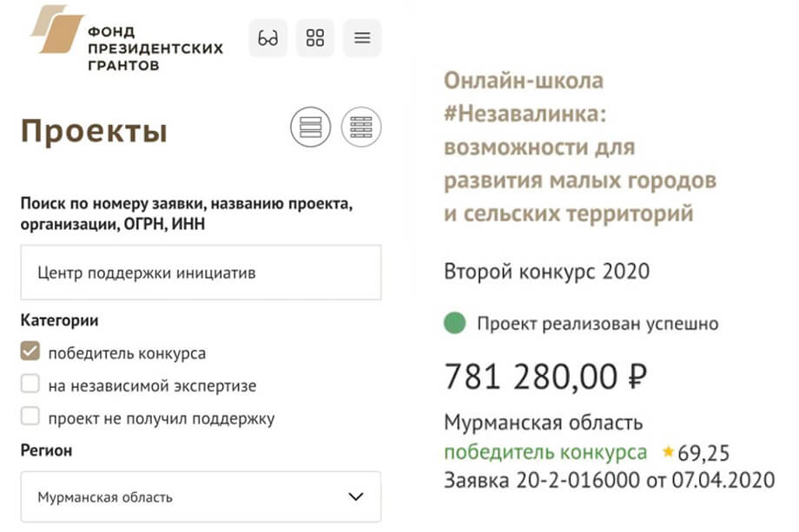Switch to large card list view
Viewport: 799px width, 532px height.
310,127
